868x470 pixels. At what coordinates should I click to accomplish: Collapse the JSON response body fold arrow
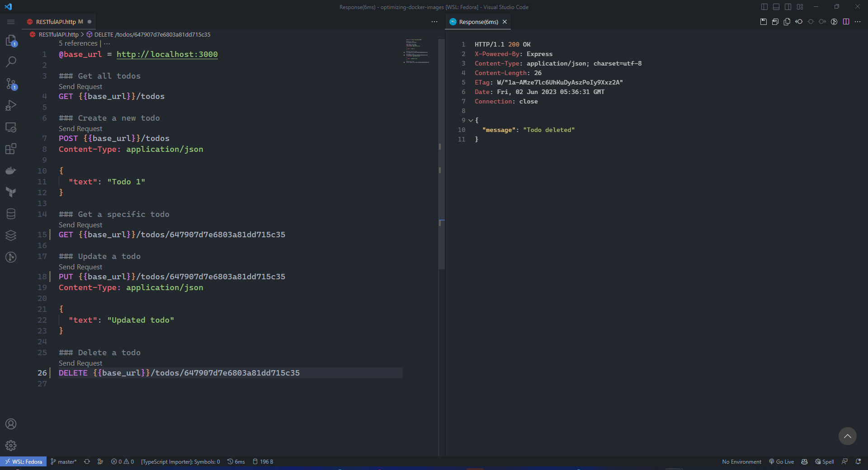click(471, 120)
